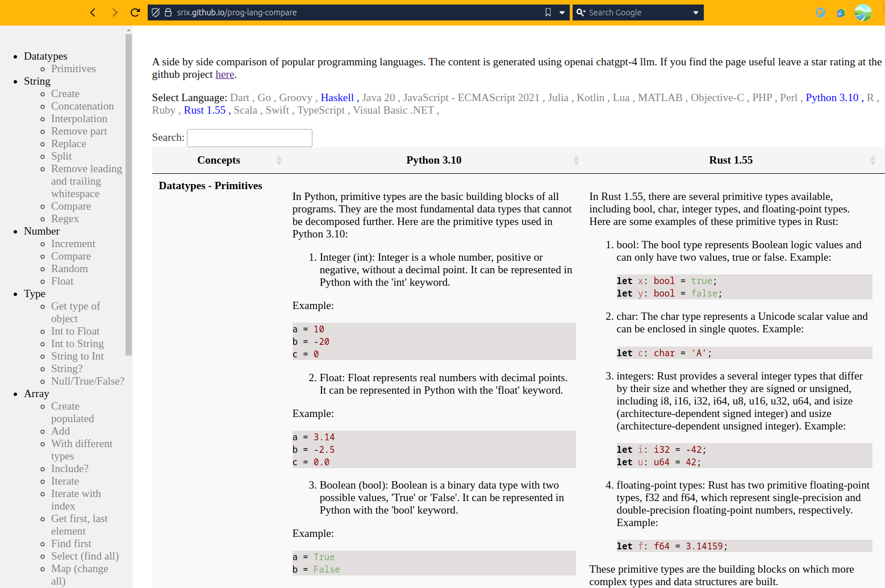Reload the current page
The width and height of the screenshot is (885, 588).
[x=135, y=12]
